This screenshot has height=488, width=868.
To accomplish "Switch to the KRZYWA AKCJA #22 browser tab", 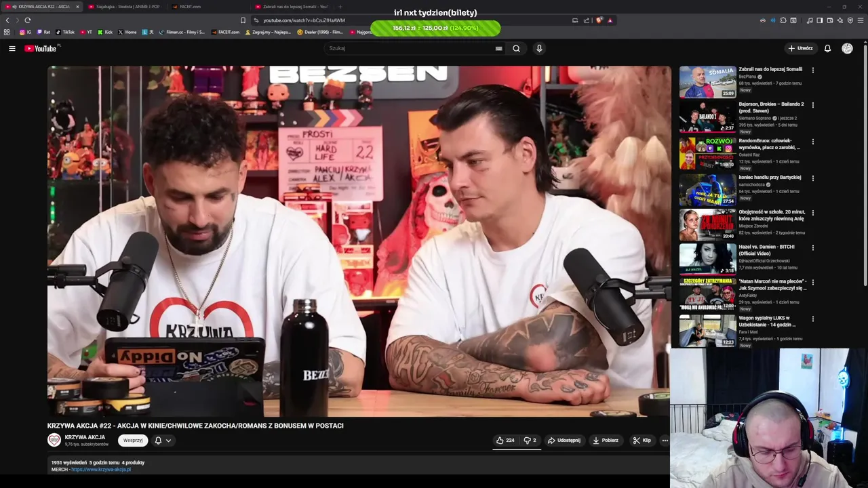I will coord(41,7).
